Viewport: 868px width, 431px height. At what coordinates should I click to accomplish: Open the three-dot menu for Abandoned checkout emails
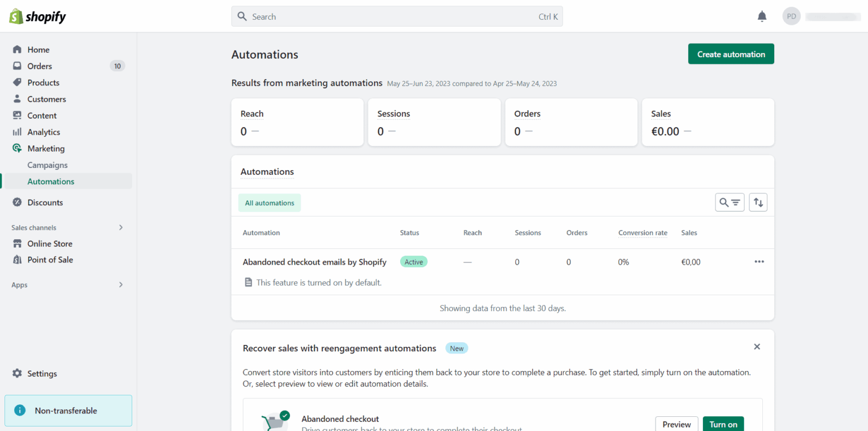pyautogui.click(x=759, y=261)
